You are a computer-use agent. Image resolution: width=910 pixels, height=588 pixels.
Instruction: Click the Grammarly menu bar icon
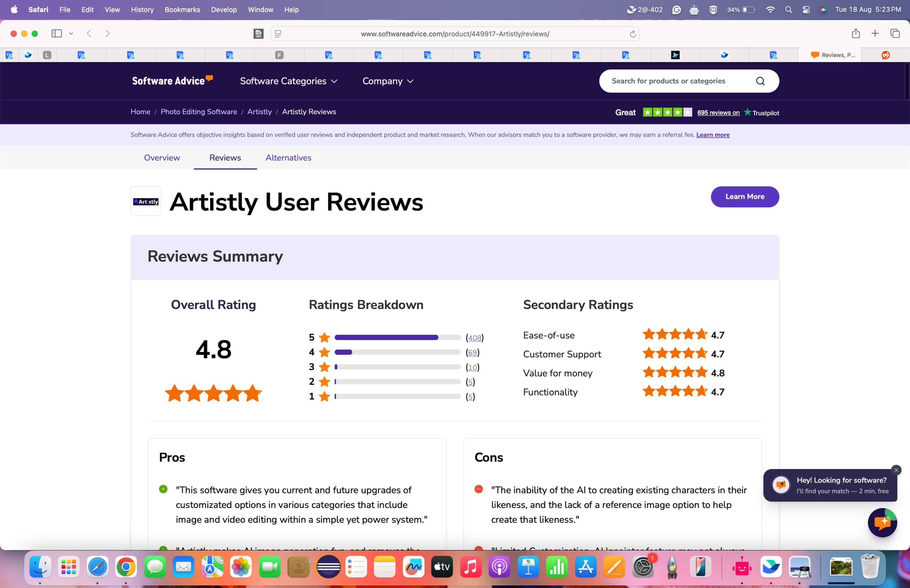tap(676, 10)
